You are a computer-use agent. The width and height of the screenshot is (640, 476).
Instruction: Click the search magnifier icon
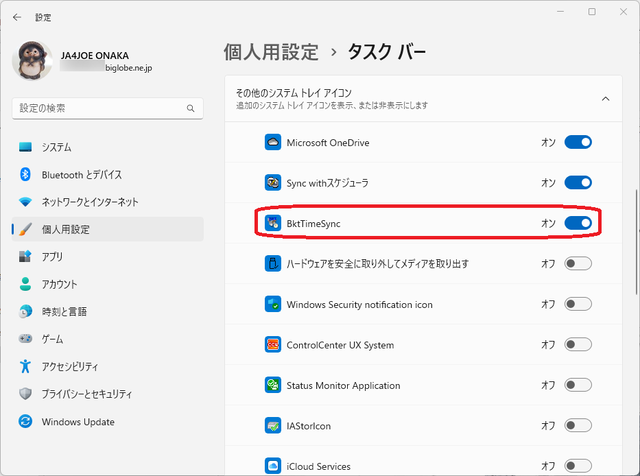tap(190, 108)
